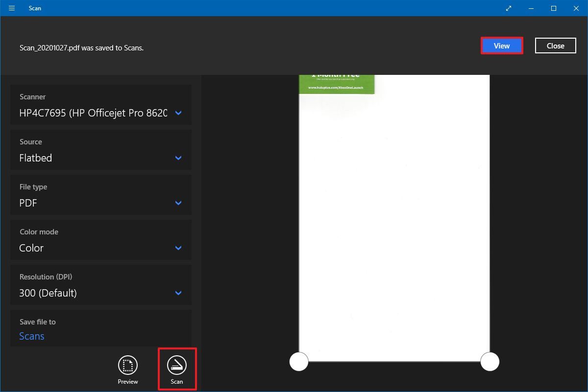The width and height of the screenshot is (588, 392).
Task: Open the hamburger menu in the title bar
Action: (11, 8)
